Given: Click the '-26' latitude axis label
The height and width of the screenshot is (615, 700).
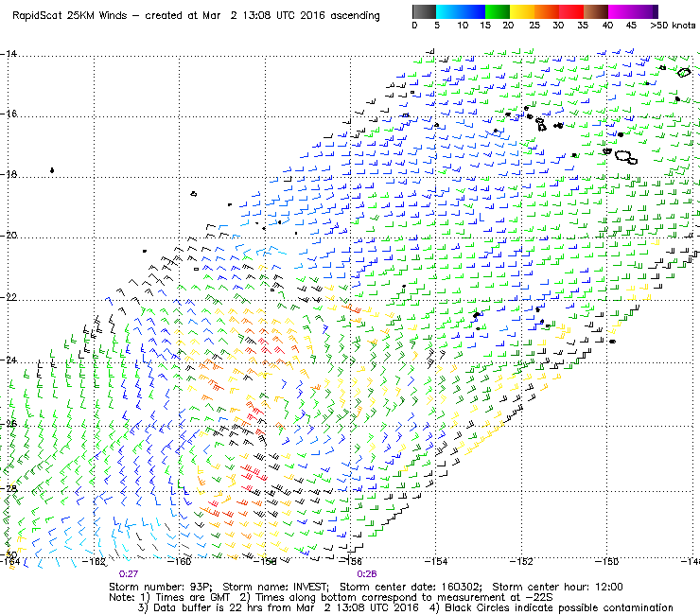Looking at the screenshot, I should 9,423.
